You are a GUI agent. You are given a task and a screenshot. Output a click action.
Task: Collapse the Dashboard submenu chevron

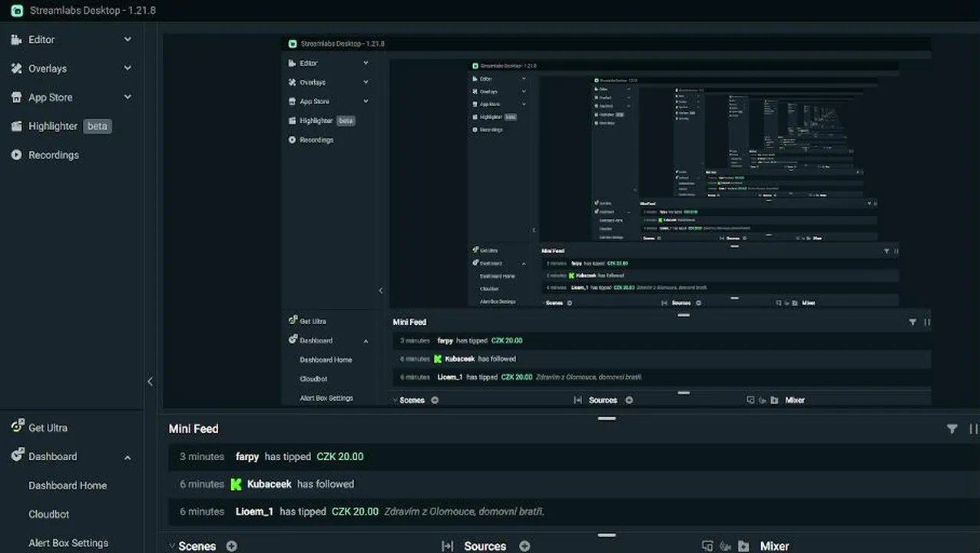[127, 458]
